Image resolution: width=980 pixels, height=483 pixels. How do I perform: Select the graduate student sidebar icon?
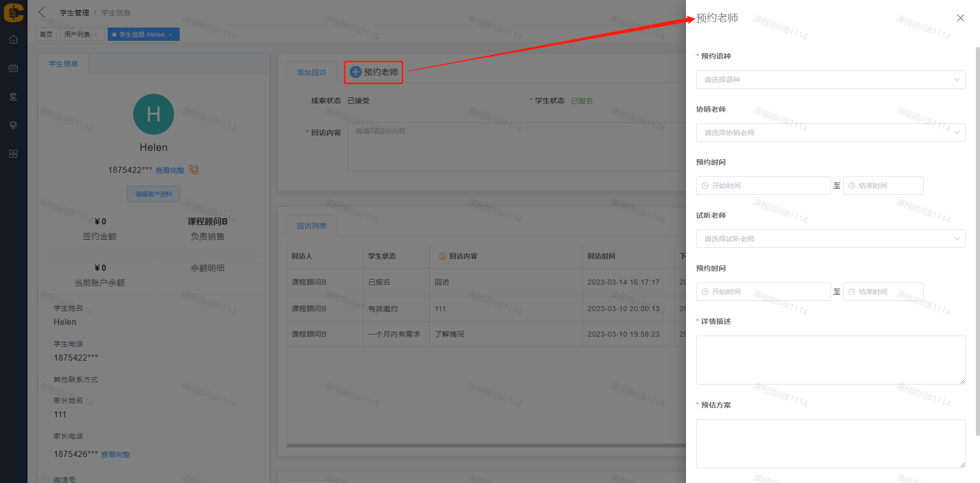[x=13, y=96]
